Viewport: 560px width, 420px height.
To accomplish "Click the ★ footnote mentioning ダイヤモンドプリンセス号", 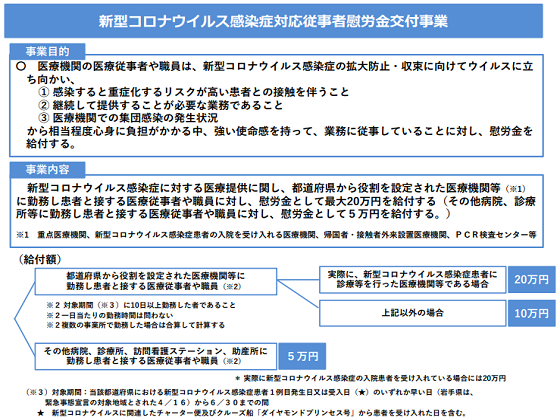I will pos(251,413).
